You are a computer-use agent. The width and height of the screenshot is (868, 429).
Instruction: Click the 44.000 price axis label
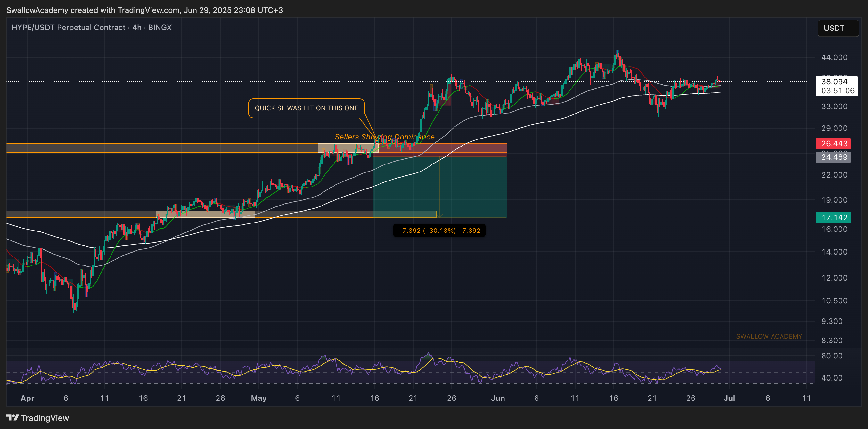834,57
